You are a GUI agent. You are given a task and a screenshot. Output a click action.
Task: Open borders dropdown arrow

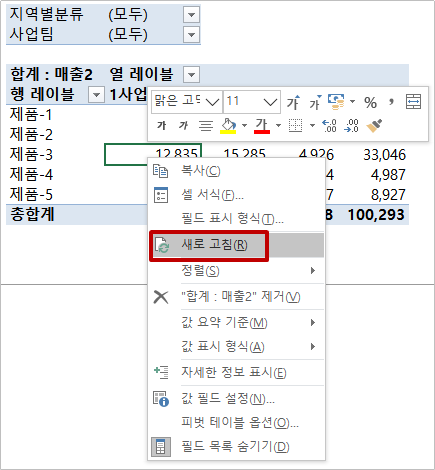(x=312, y=126)
